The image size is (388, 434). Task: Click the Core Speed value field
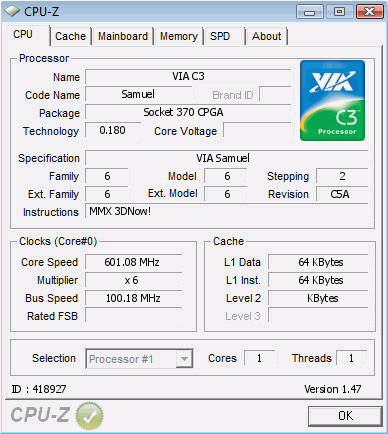[x=134, y=262]
